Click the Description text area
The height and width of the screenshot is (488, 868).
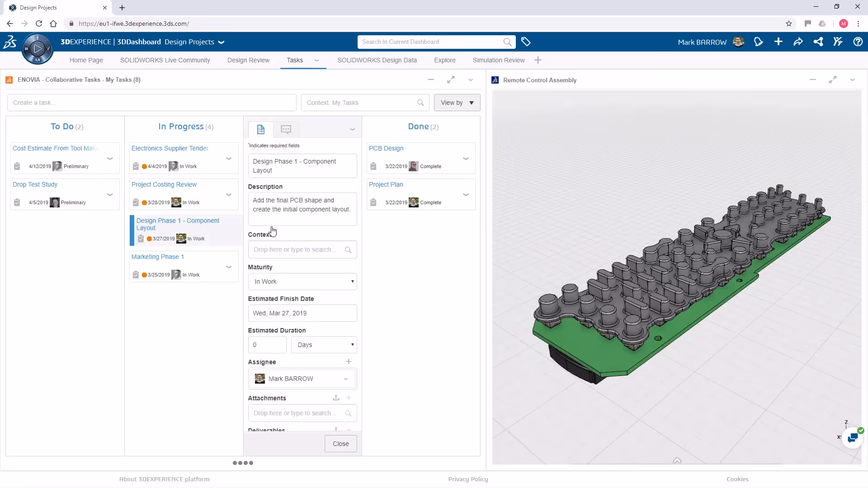(302, 209)
